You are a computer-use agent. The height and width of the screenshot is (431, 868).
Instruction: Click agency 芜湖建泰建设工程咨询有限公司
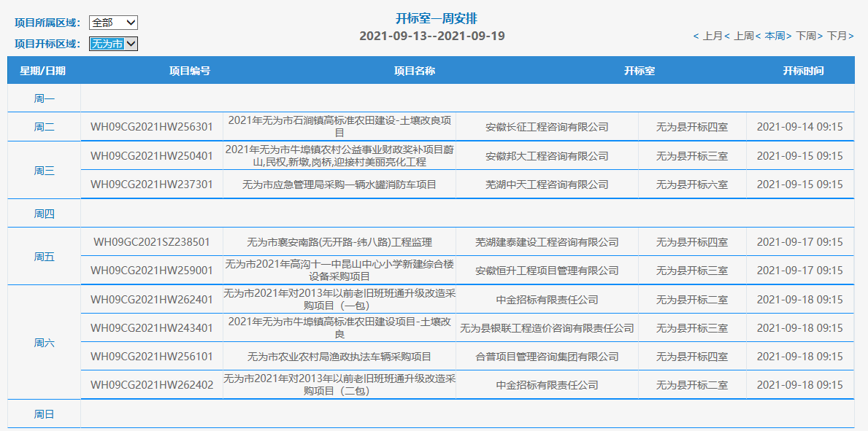point(547,242)
